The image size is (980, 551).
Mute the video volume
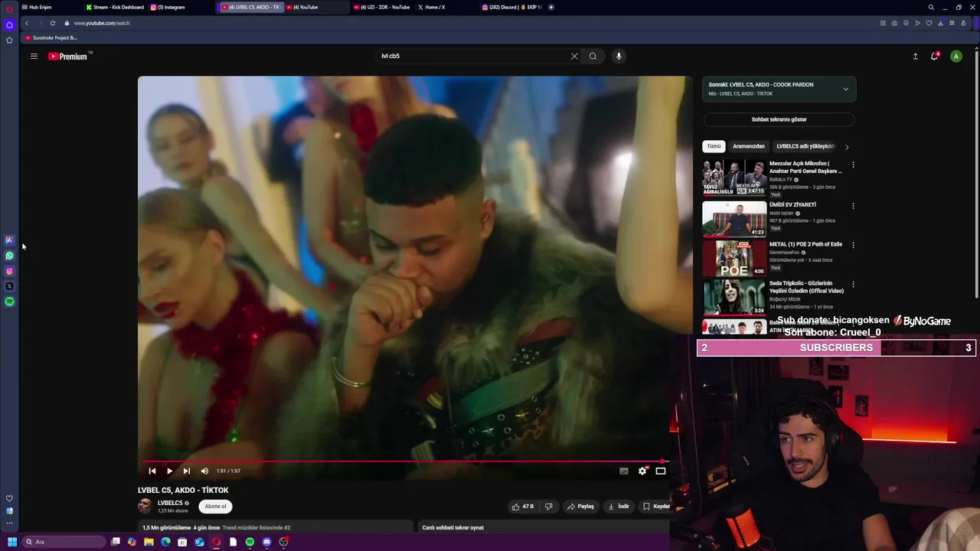204,471
